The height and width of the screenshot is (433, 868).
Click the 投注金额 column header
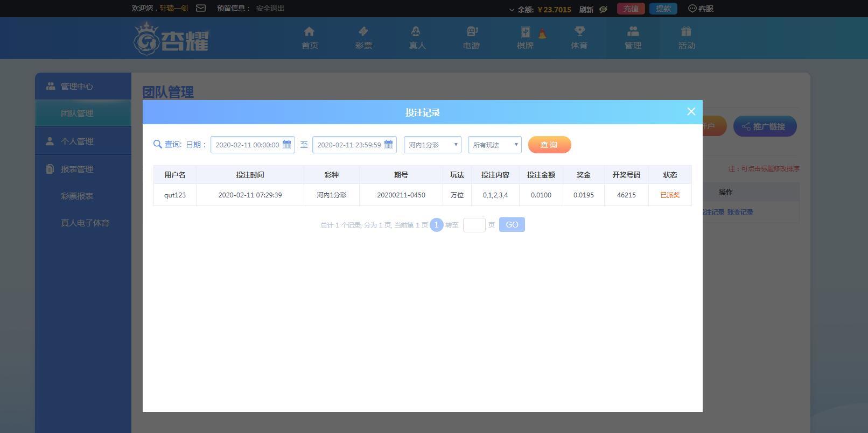[x=541, y=175]
